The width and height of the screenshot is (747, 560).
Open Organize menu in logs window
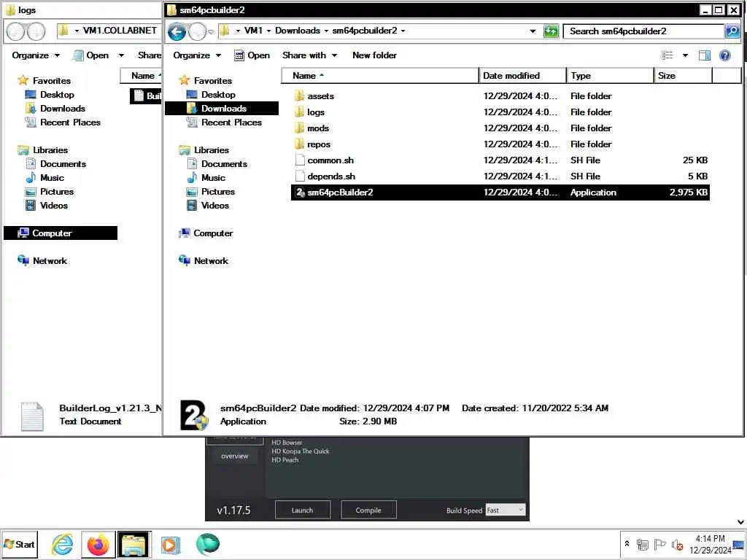pyautogui.click(x=36, y=55)
